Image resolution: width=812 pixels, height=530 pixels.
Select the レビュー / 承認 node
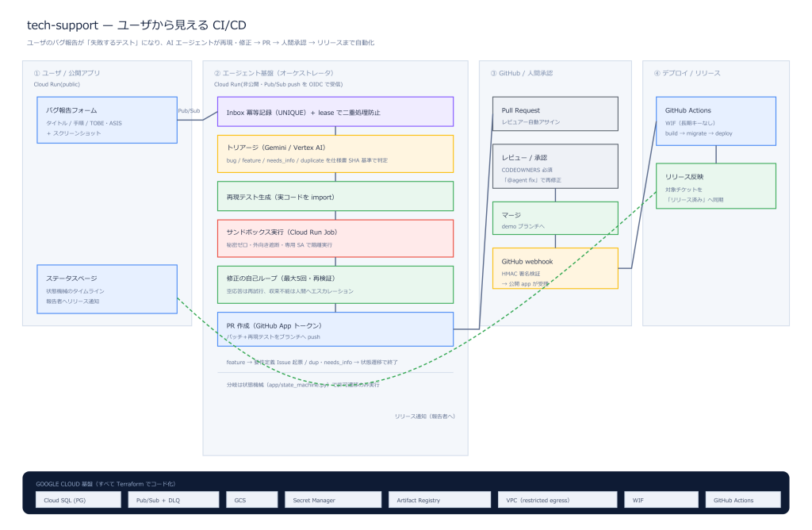tap(555, 167)
